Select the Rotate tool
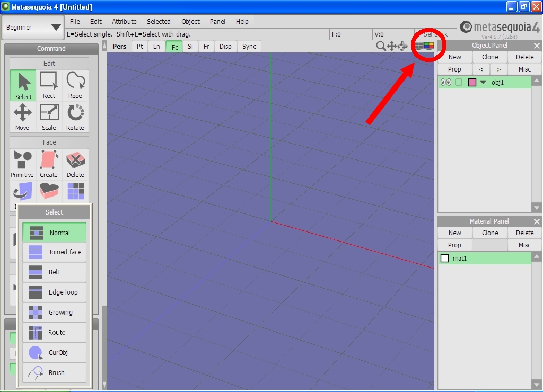Viewport: 543px width, 392px height. tap(75, 117)
